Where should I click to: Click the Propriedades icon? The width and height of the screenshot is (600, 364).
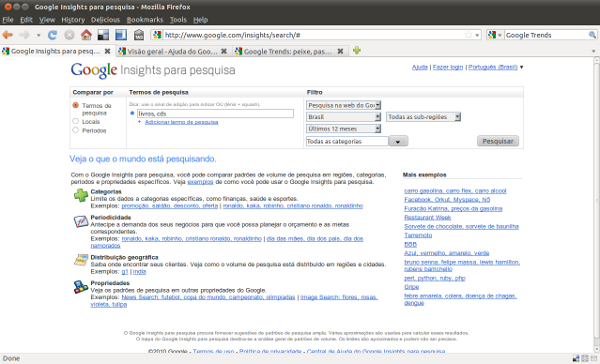81,287
